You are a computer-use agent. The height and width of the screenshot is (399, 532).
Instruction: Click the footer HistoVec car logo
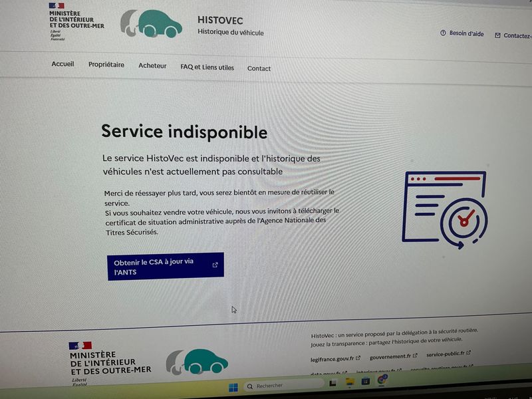tap(197, 362)
